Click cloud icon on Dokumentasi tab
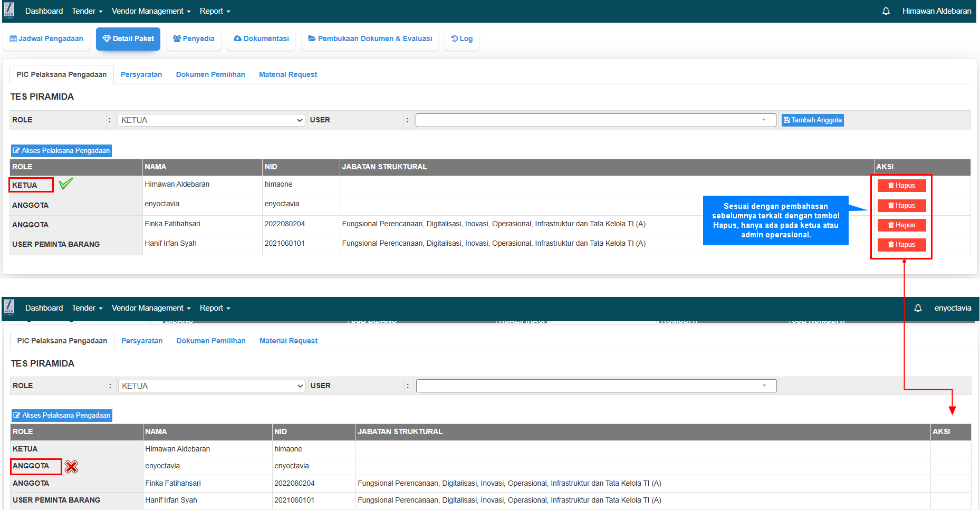The image size is (980, 510). click(237, 39)
